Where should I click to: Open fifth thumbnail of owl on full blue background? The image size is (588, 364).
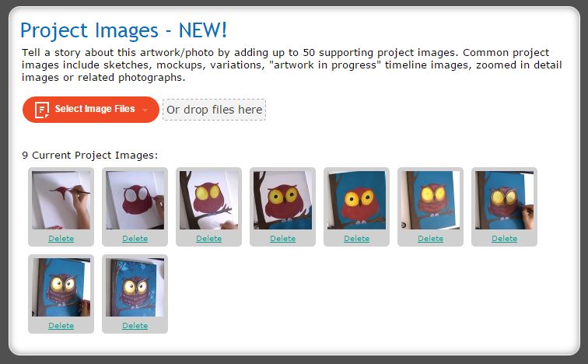tap(357, 200)
